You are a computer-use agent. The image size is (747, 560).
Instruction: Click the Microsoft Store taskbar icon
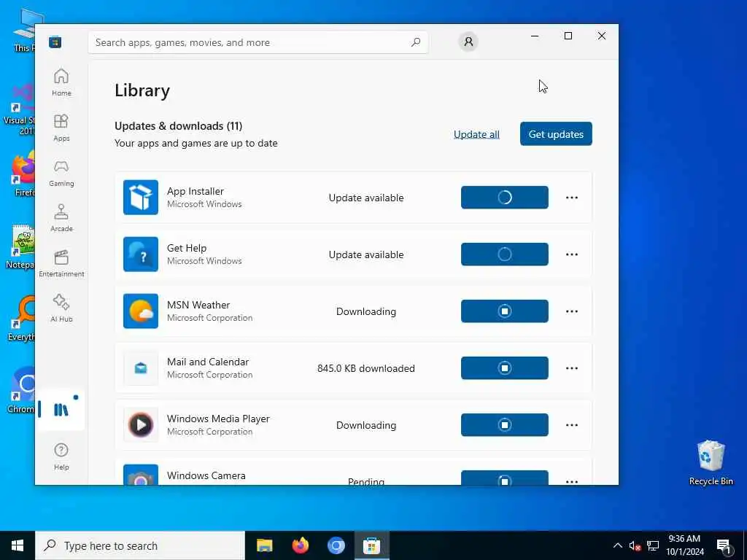pos(371,545)
